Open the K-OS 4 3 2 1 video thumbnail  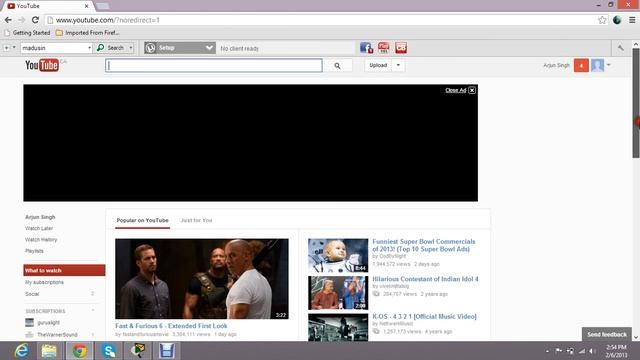click(338, 327)
